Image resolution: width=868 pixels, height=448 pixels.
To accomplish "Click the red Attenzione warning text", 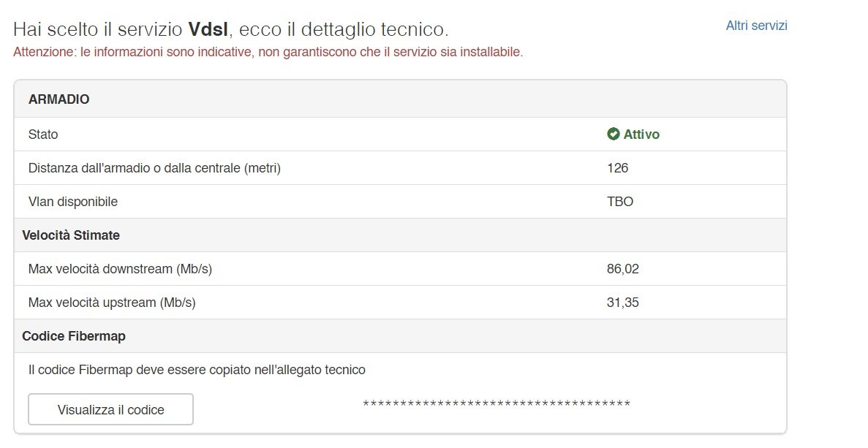I will coord(268,52).
